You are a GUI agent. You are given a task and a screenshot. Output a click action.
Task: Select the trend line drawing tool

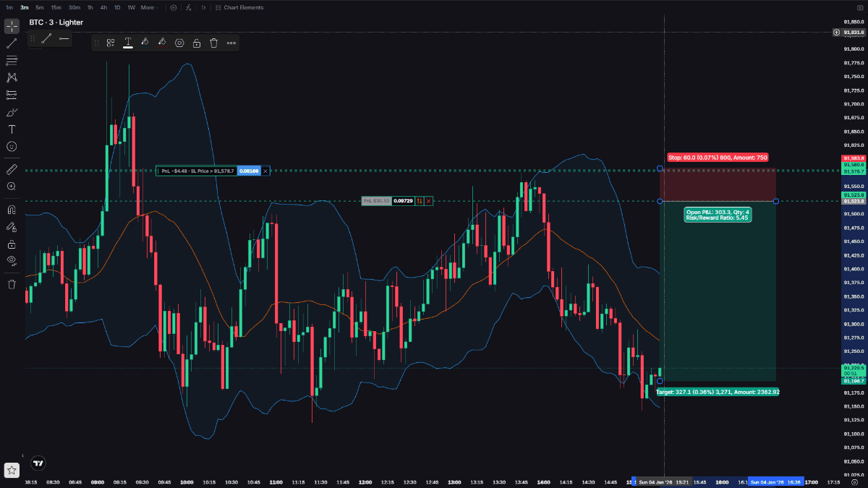[12, 43]
